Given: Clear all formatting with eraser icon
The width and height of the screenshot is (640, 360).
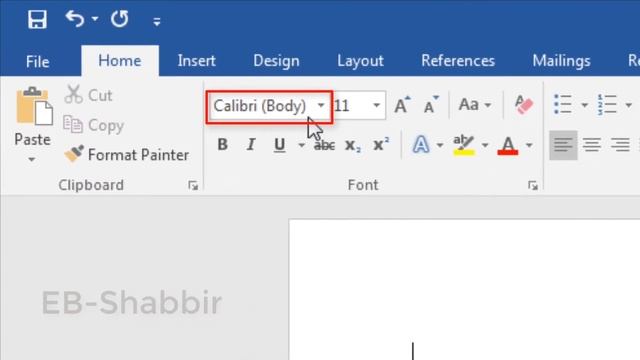Looking at the screenshot, I should (x=524, y=105).
